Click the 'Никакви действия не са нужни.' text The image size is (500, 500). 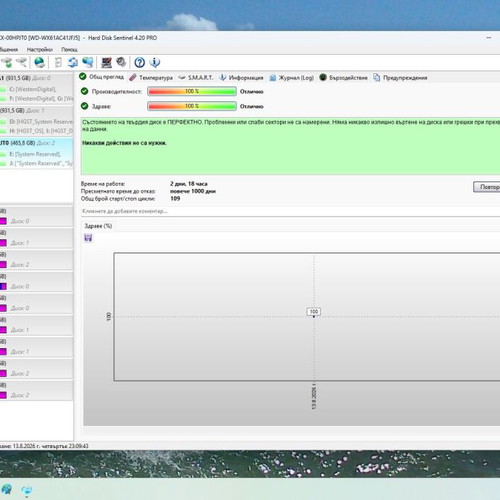point(124,143)
